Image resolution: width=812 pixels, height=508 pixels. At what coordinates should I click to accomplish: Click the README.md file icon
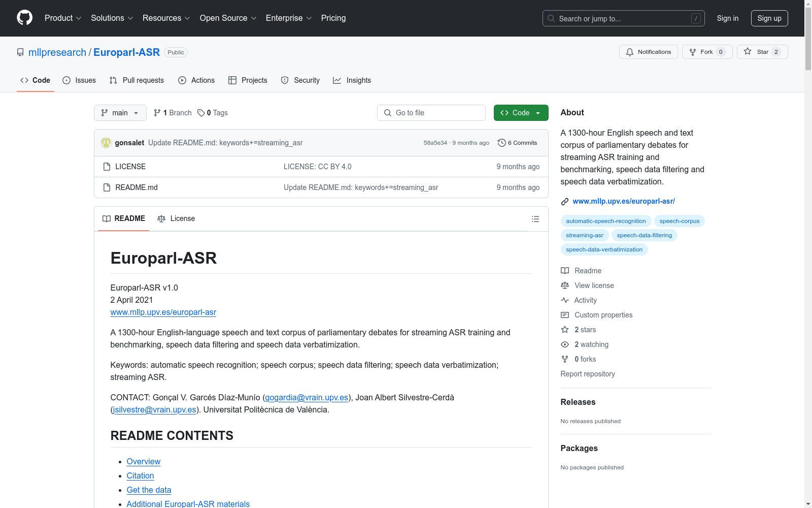[107, 187]
